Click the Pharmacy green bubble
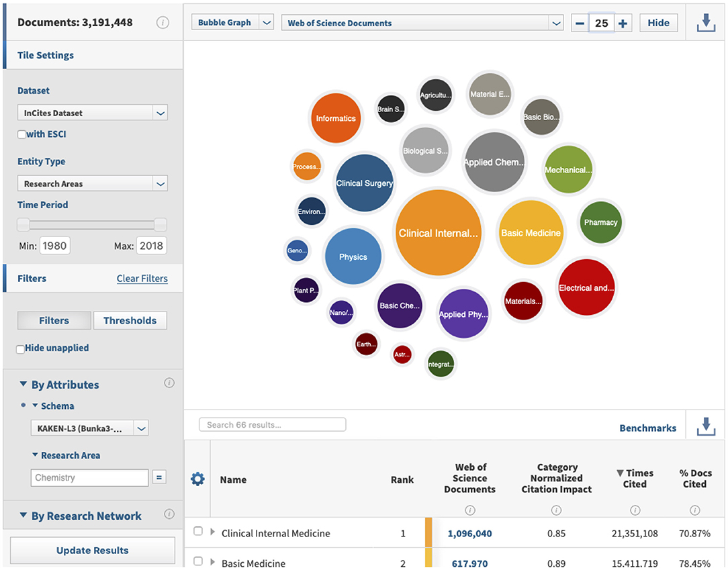The width and height of the screenshot is (728, 568). 601,222
